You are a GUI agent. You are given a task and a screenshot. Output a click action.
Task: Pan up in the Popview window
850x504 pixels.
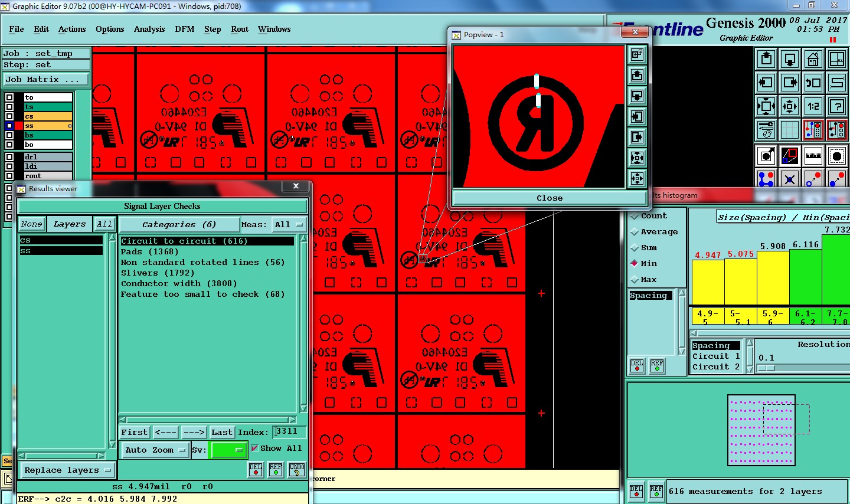637,75
